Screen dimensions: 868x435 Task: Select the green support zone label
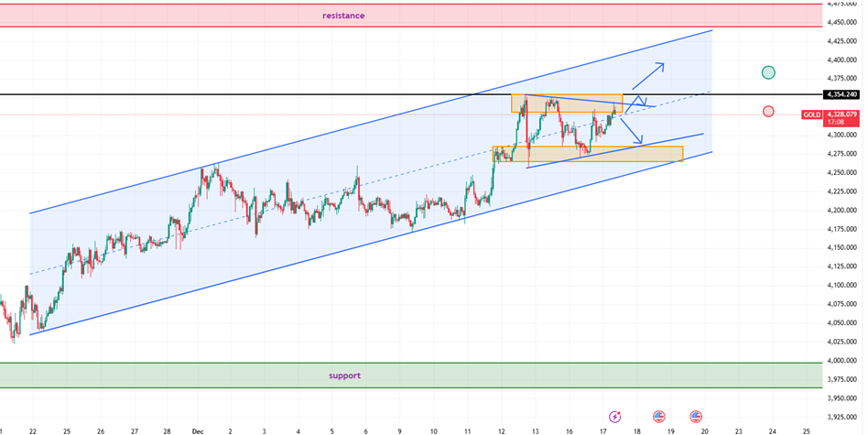pyautogui.click(x=344, y=375)
